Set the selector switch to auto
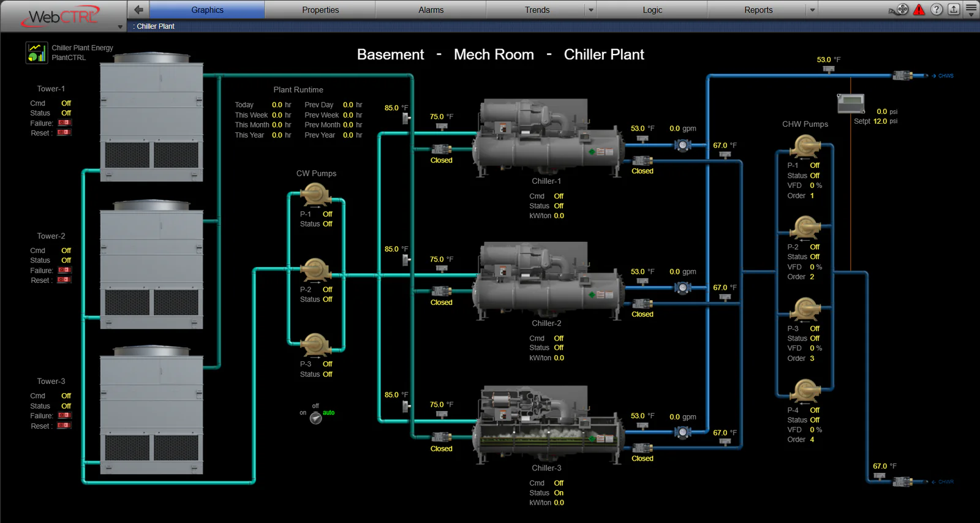980x523 pixels. (329, 413)
